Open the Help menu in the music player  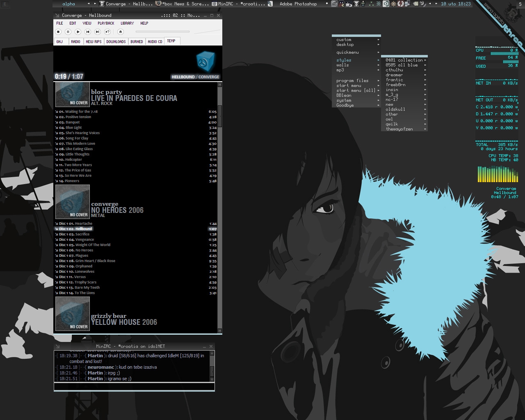pyautogui.click(x=144, y=23)
